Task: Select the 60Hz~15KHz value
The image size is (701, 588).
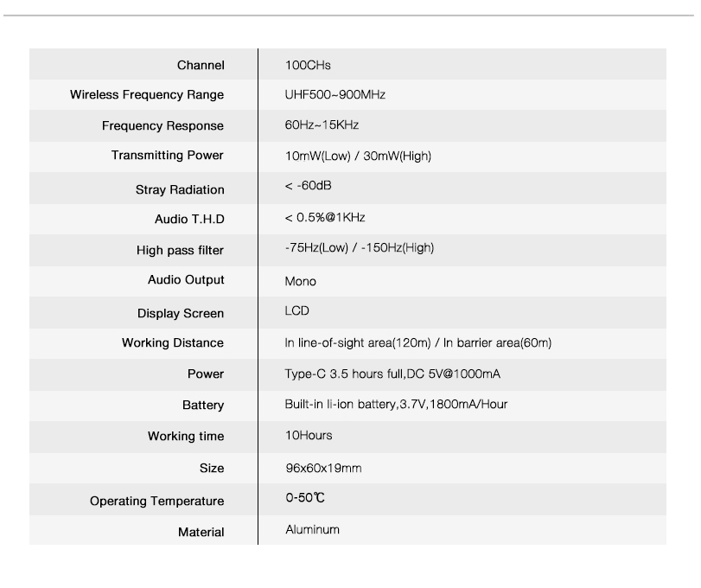Action: click(322, 125)
